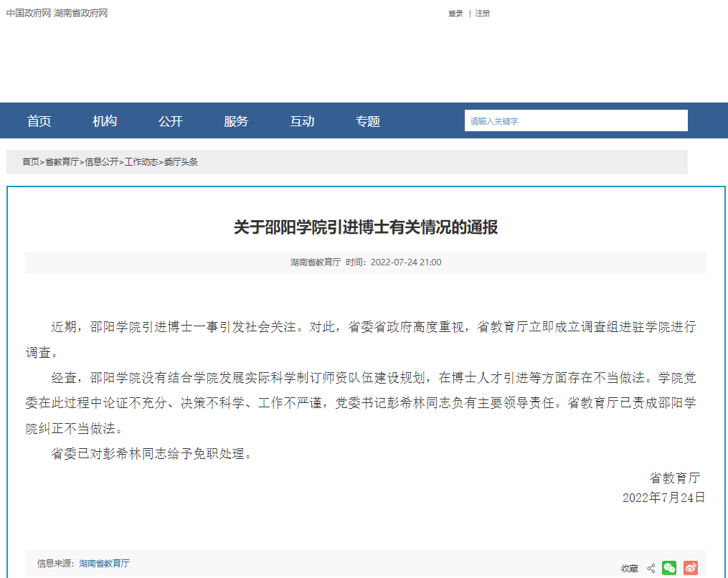This screenshot has width=728, height=578.
Task: Click the 信息来源 label
Action: pos(54,563)
